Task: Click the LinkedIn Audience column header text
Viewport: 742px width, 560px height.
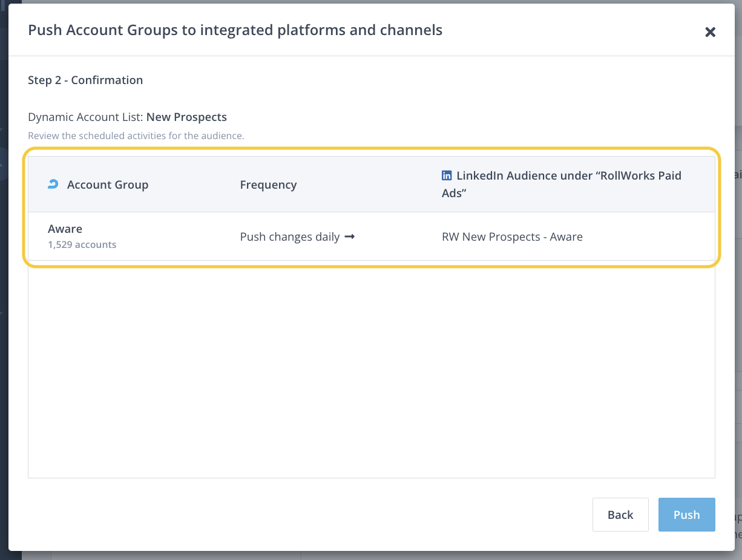Action: pos(568,176)
